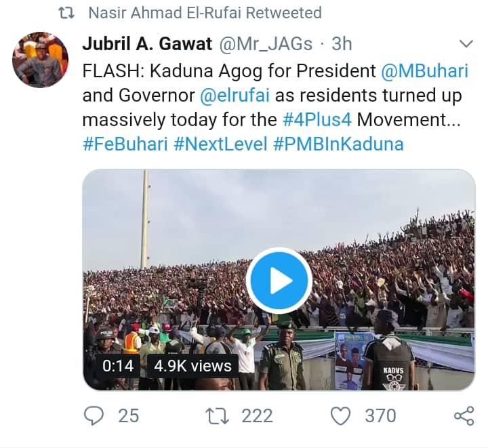Click Nasir Ahmad El-Rufai Retweeted label
The image size is (488, 448).
(205, 13)
